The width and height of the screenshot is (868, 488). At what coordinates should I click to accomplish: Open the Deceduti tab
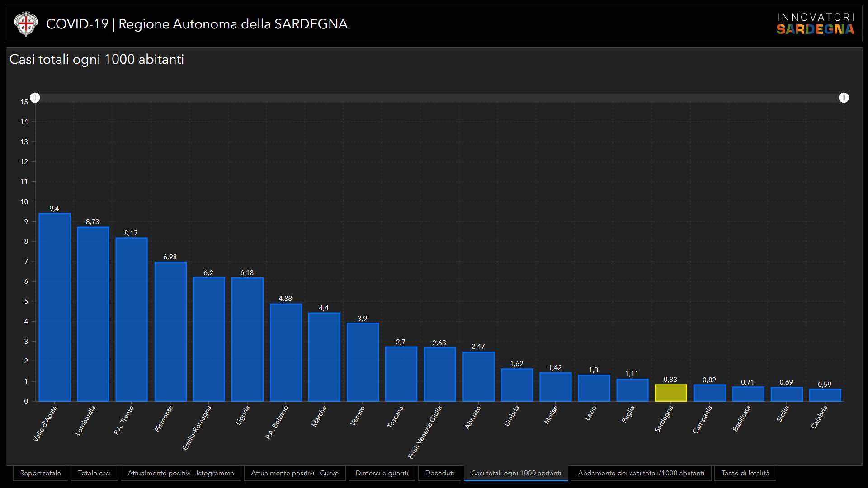[439, 473]
